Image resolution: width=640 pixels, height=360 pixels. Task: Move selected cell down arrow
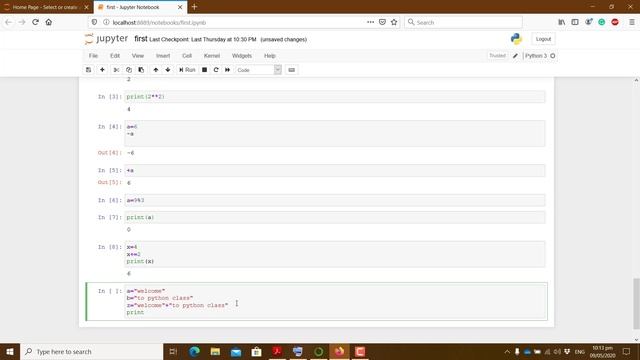click(168, 70)
